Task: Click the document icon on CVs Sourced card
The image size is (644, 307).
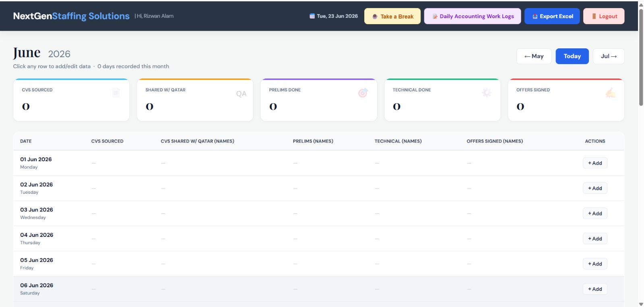Action: click(x=116, y=93)
